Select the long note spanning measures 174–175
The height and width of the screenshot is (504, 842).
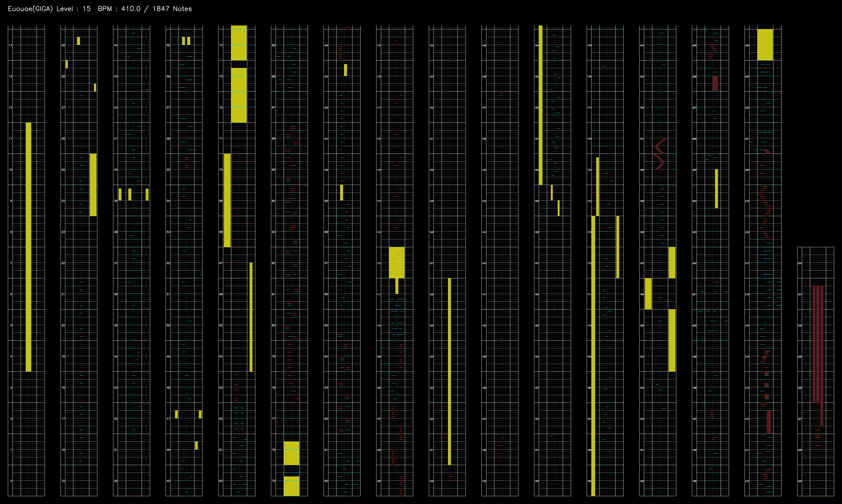[598, 187]
